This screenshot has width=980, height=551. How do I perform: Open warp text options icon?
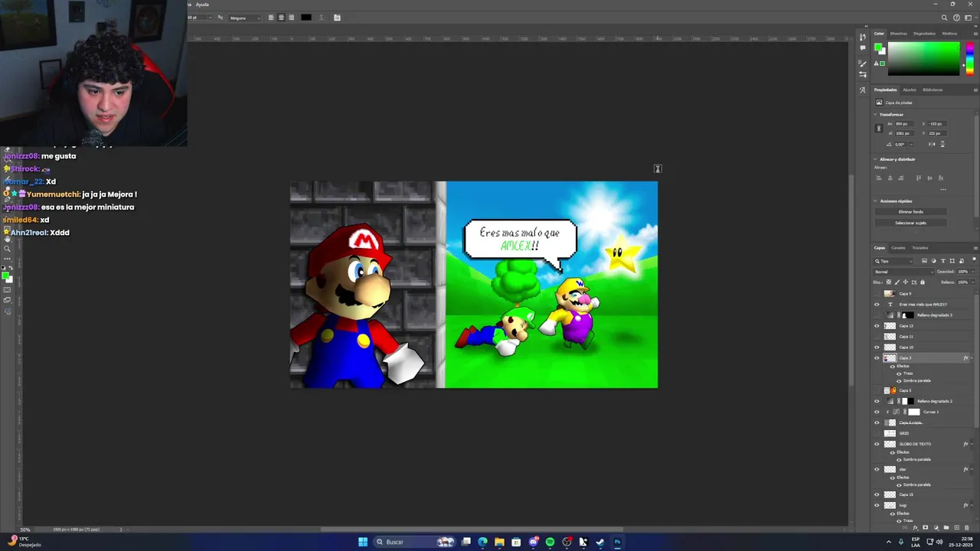tap(322, 17)
